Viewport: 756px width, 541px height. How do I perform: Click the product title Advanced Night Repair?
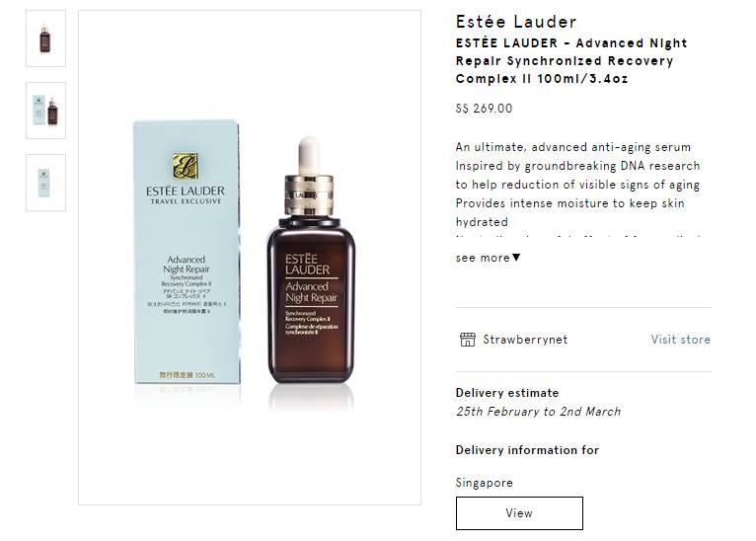click(x=571, y=61)
